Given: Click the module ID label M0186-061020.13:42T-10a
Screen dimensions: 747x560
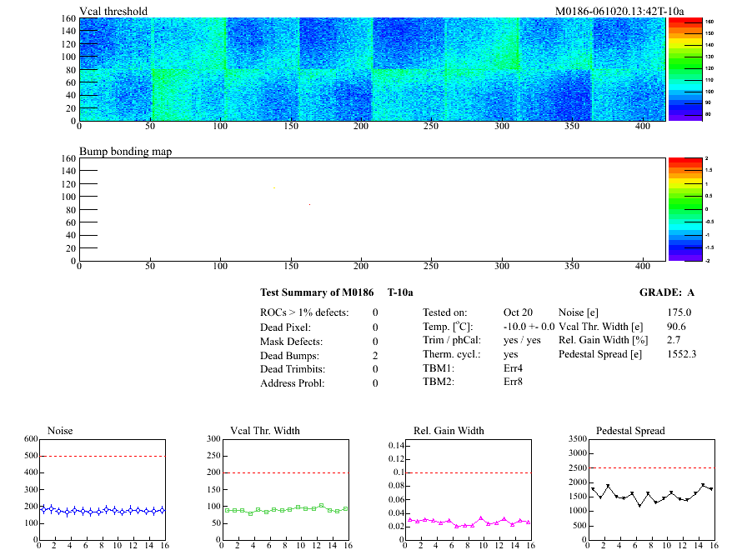Looking at the screenshot, I should point(619,11).
